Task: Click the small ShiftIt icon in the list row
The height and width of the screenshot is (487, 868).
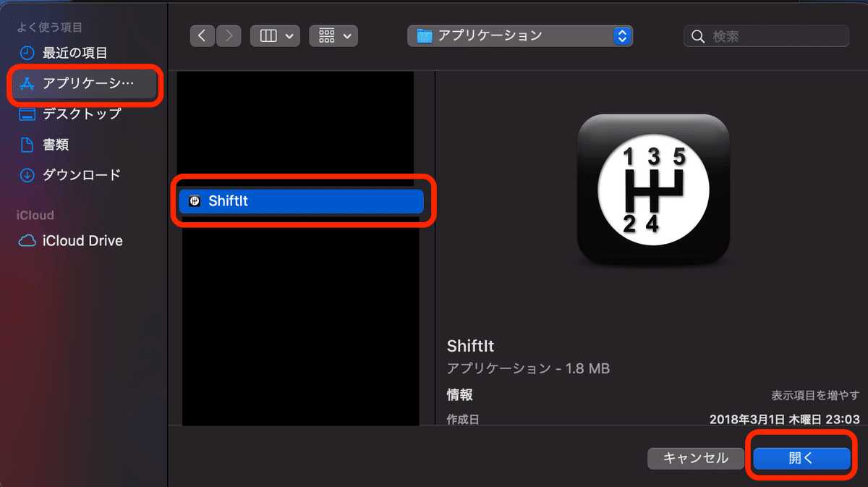Action: pyautogui.click(x=195, y=201)
